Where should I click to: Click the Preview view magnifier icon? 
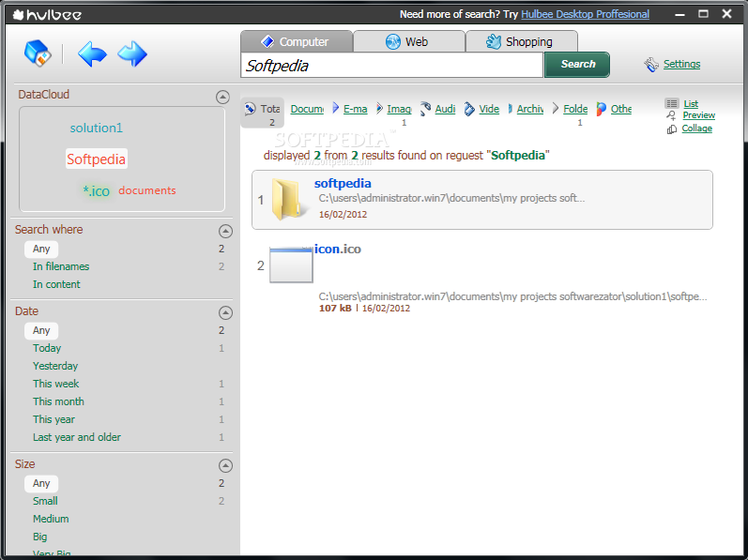[672, 115]
